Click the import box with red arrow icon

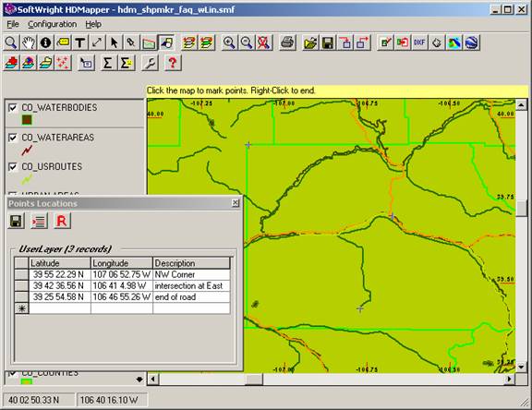tap(345, 42)
